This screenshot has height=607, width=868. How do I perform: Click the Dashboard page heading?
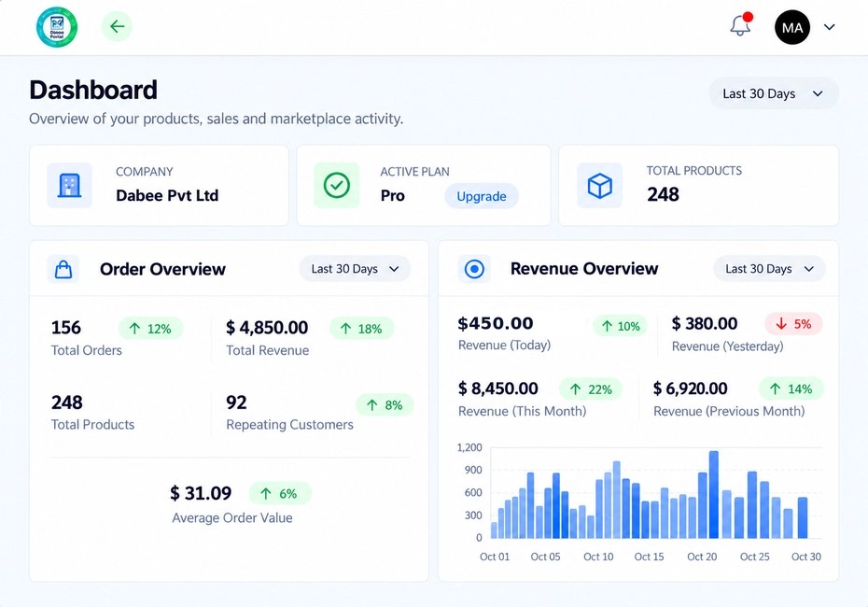[93, 90]
